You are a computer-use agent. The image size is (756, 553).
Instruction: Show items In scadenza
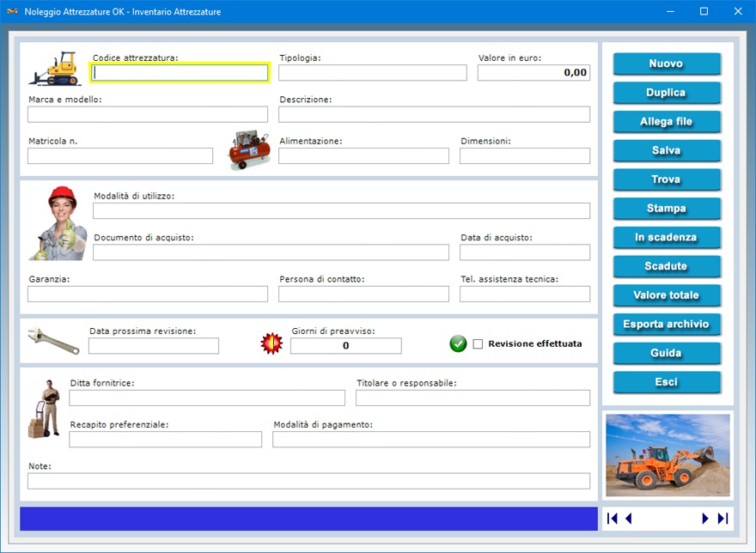pos(667,237)
